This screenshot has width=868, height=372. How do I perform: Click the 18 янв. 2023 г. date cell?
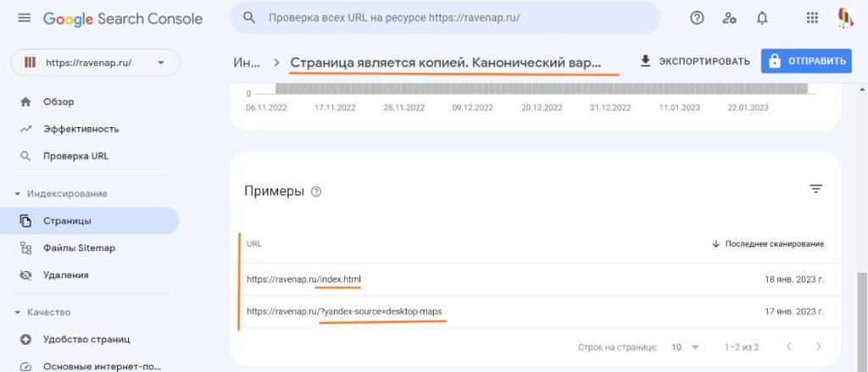coord(793,280)
